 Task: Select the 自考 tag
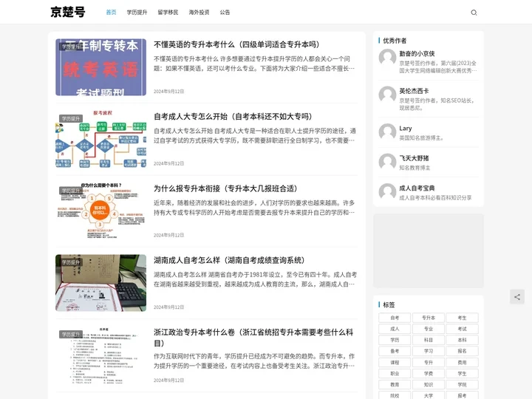tap(395, 318)
